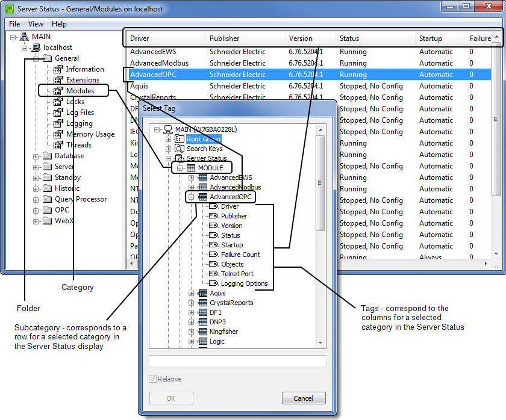Click the Failure Count tag icon
This screenshot has height=420, width=506.
click(x=213, y=255)
